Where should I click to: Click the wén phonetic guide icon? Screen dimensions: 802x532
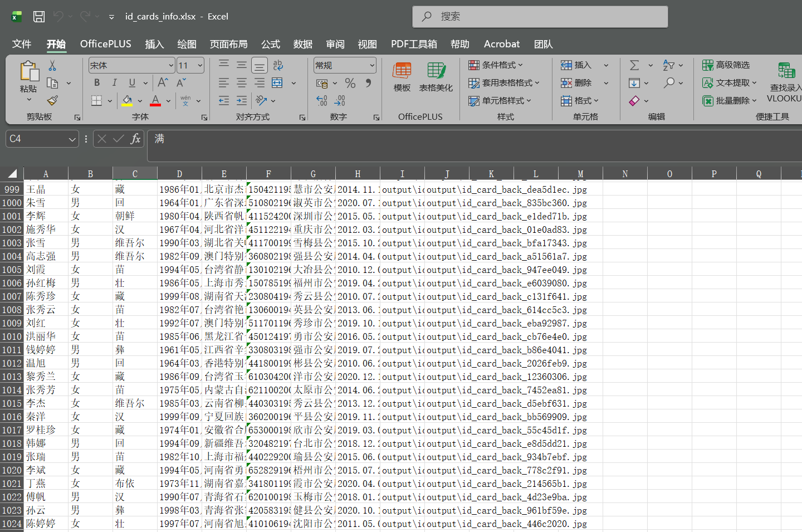185,101
